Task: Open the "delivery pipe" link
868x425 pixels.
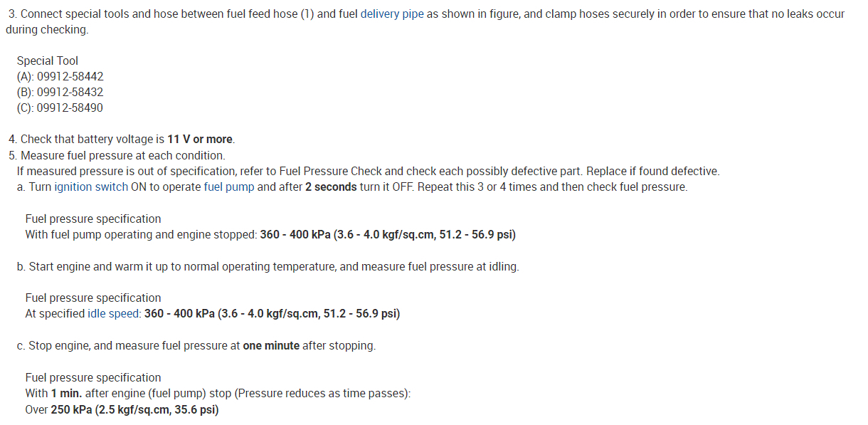Action: (x=392, y=14)
